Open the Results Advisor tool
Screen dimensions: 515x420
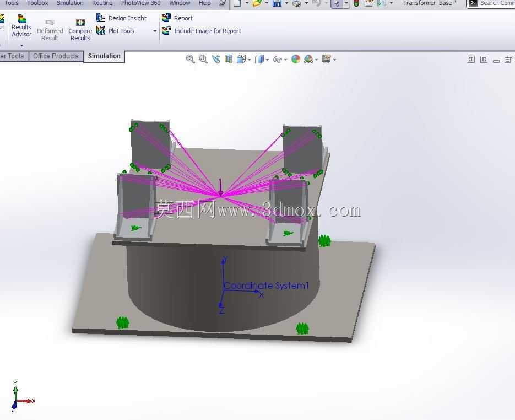(x=21, y=26)
